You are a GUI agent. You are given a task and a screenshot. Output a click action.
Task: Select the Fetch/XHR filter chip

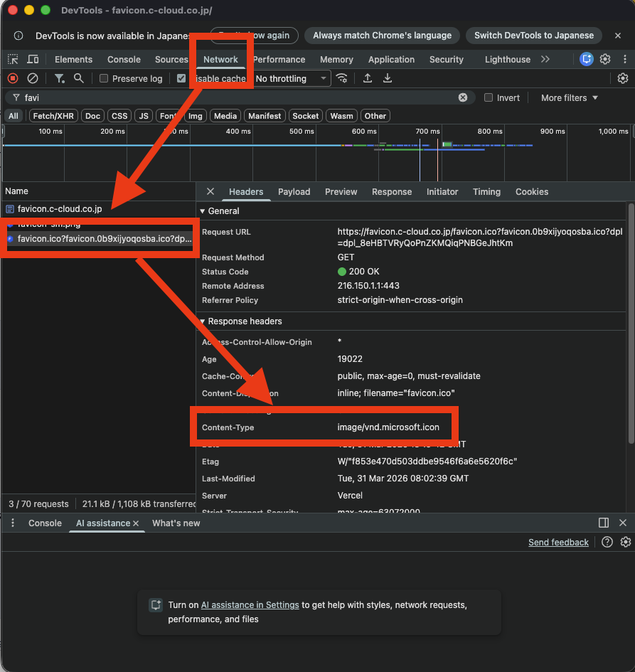coord(53,116)
